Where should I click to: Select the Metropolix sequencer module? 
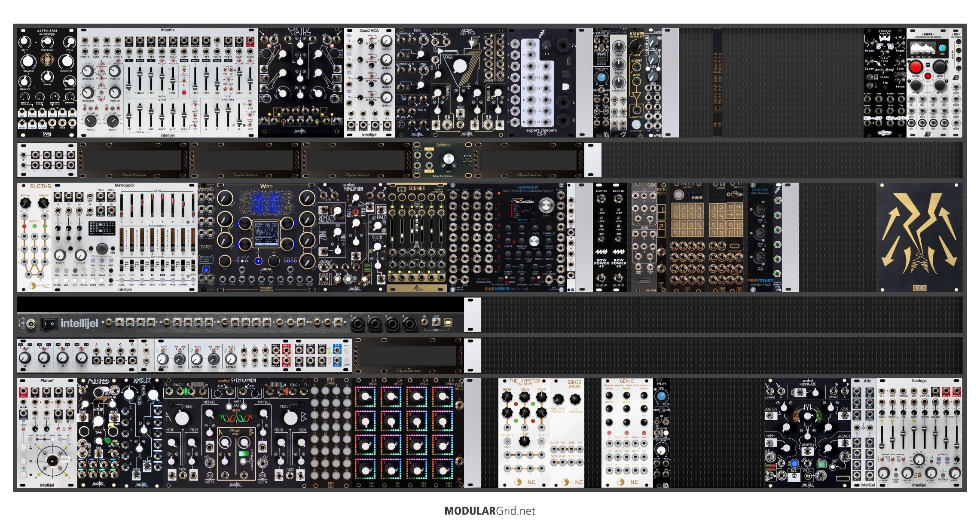point(125,237)
